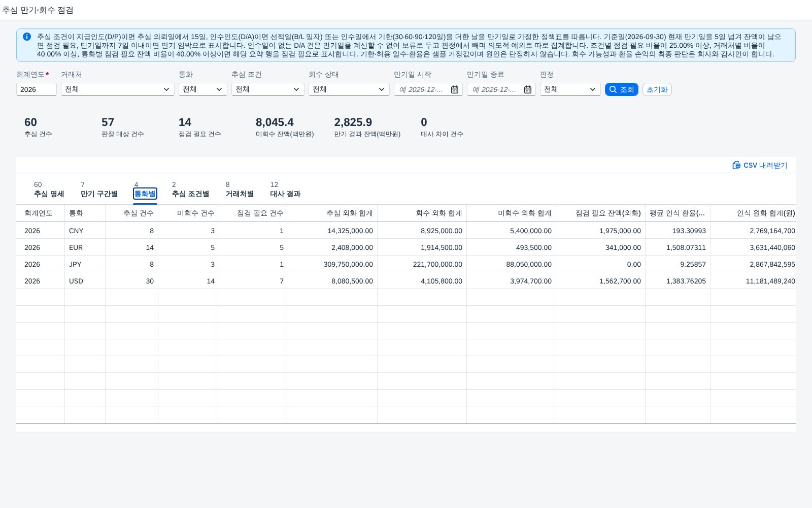The image size is (812, 508).
Task: Switch to the 만기 구간별 tab
Action: coord(99,194)
